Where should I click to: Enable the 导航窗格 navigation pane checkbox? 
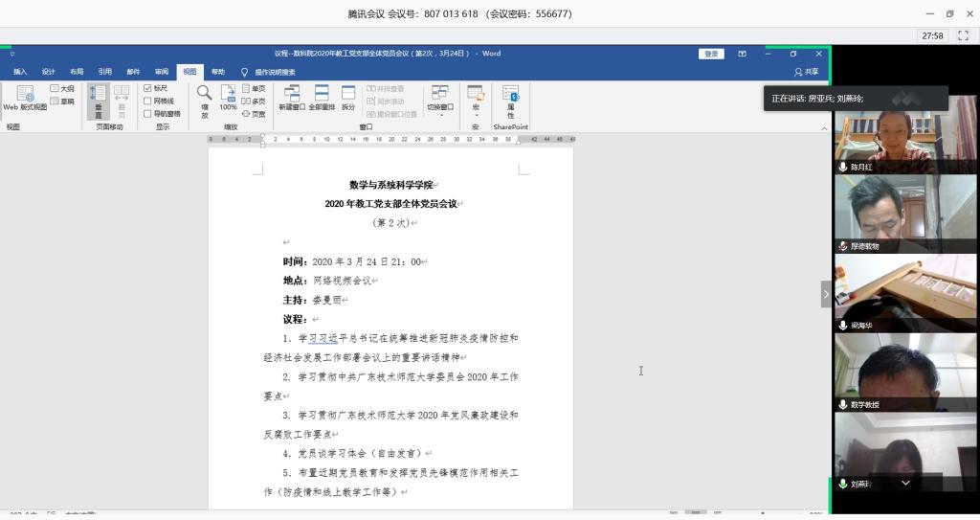tap(147, 113)
